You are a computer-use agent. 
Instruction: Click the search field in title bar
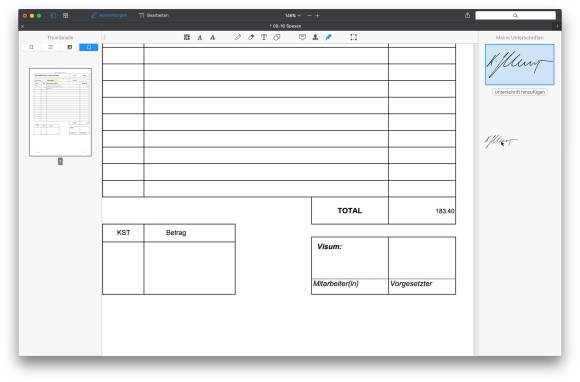click(x=515, y=15)
